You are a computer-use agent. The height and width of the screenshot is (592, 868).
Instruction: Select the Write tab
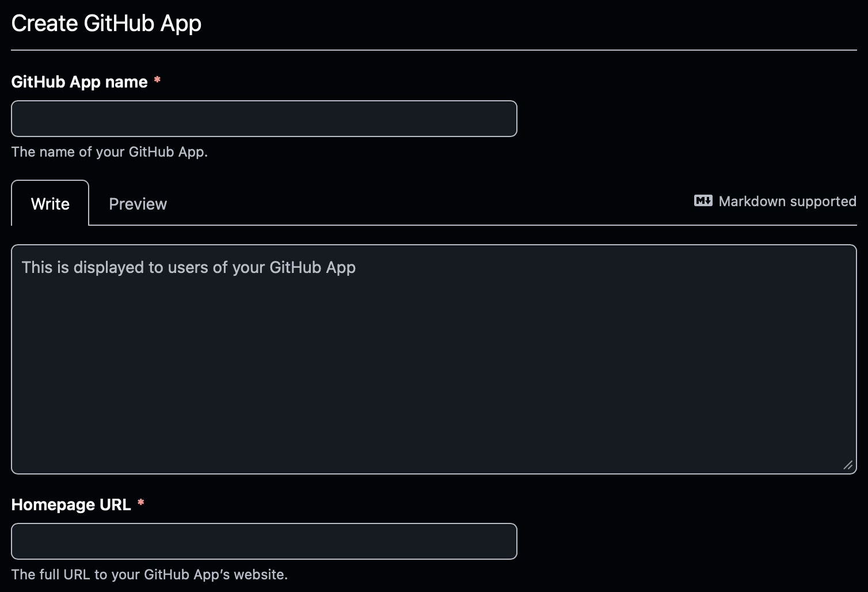pyautogui.click(x=50, y=203)
